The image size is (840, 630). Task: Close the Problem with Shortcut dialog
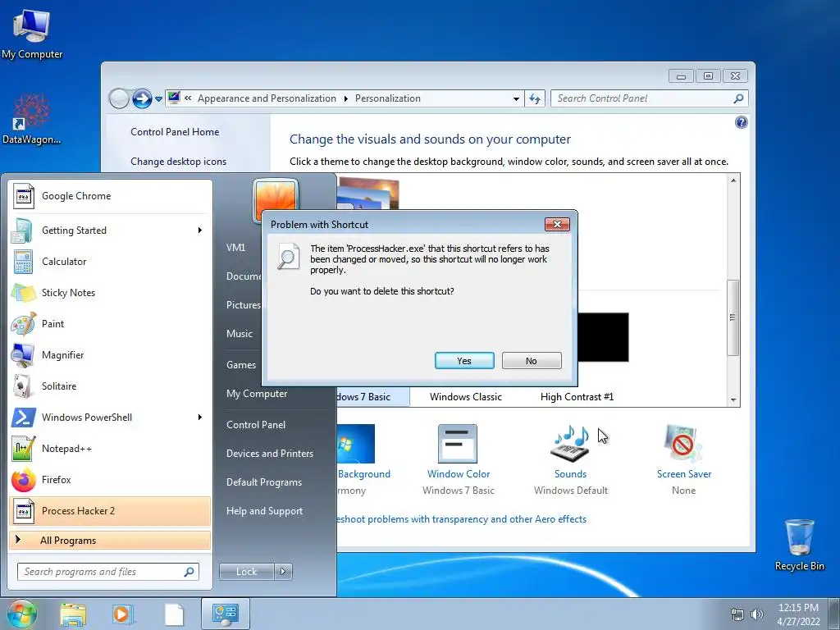point(557,224)
